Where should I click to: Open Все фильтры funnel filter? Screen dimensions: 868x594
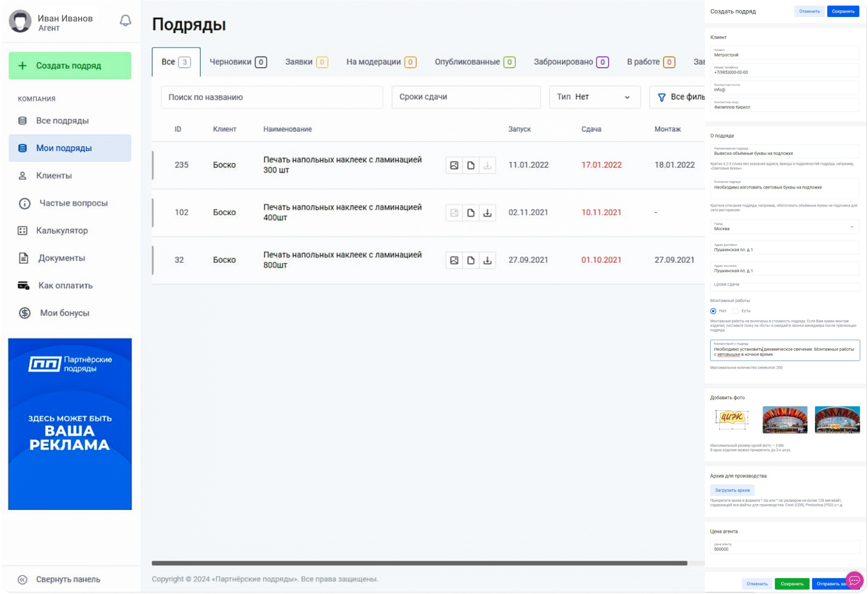pos(680,97)
